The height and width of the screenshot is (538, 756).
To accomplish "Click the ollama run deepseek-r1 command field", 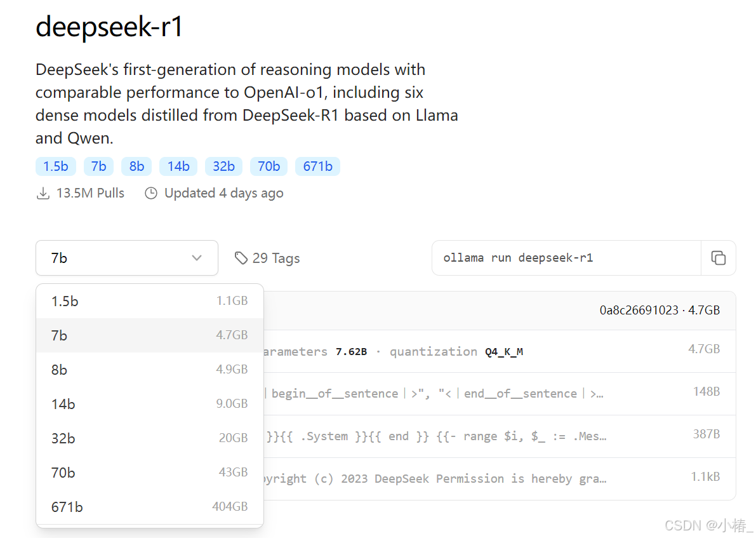I will 565,258.
